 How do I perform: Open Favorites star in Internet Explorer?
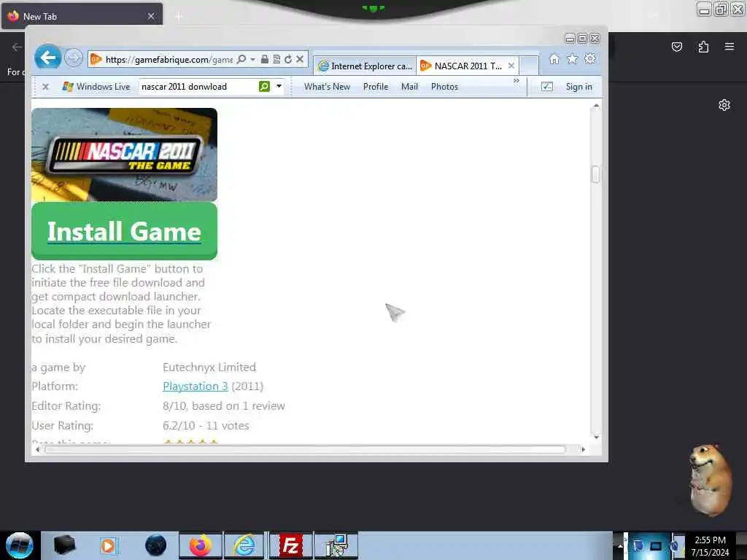[572, 58]
